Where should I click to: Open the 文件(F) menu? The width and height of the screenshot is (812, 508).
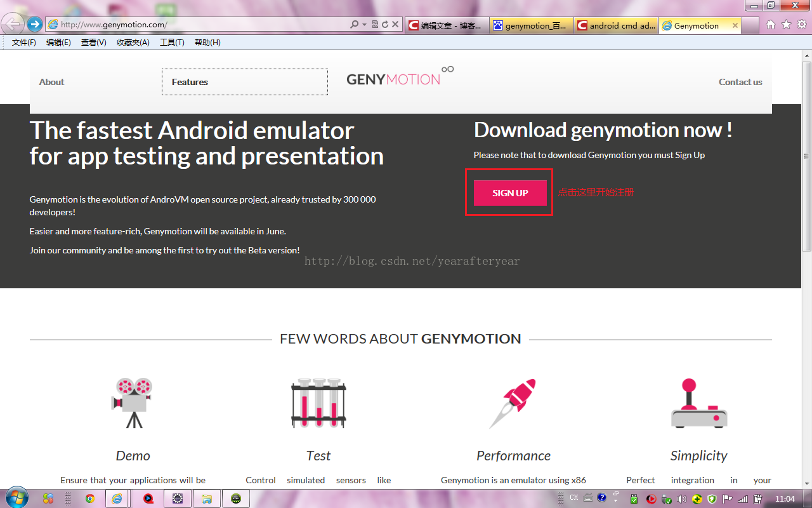point(24,43)
